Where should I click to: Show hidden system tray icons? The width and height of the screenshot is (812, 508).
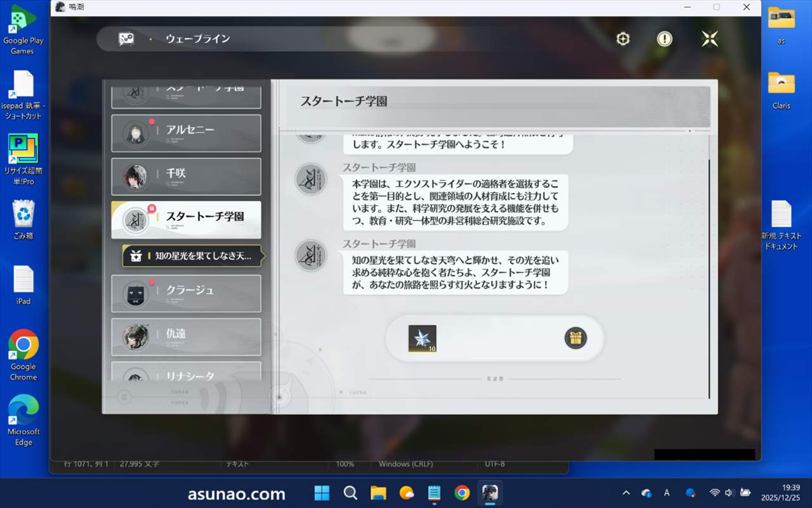(626, 493)
